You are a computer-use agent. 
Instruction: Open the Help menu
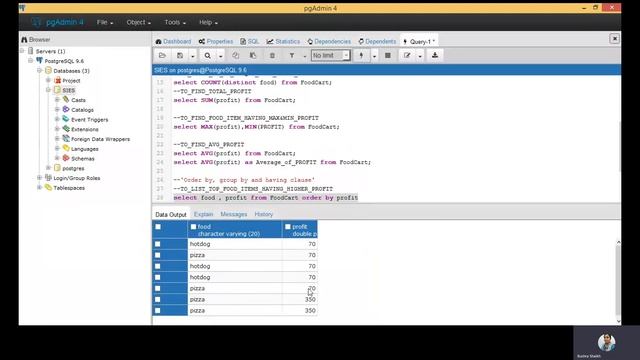tap(208, 22)
